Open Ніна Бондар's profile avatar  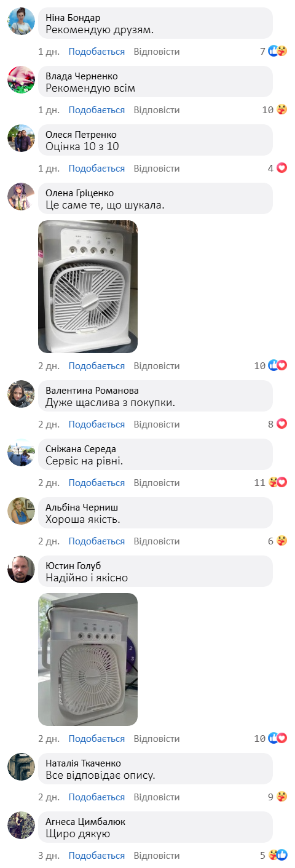(21, 22)
